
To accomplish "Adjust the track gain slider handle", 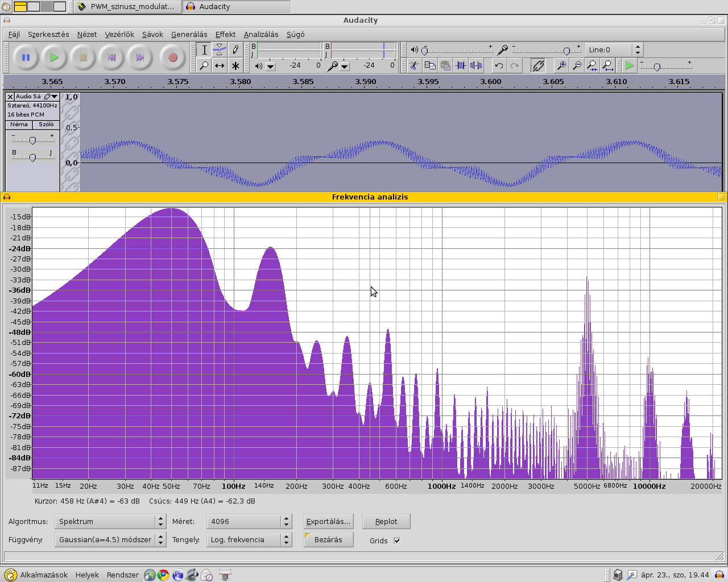I will click(x=32, y=140).
